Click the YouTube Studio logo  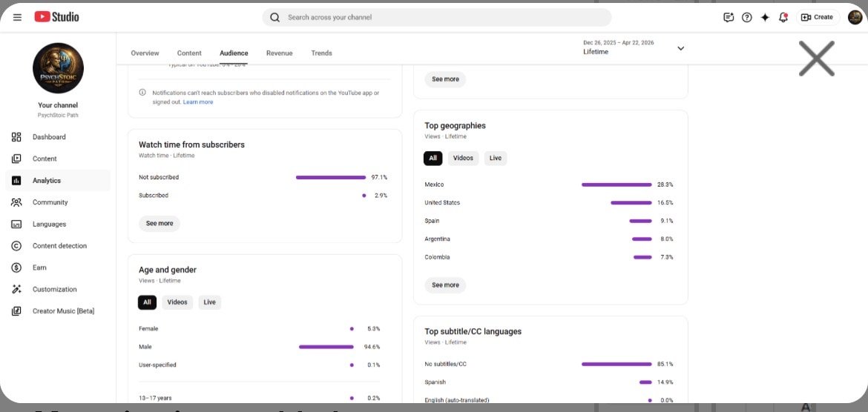point(56,17)
